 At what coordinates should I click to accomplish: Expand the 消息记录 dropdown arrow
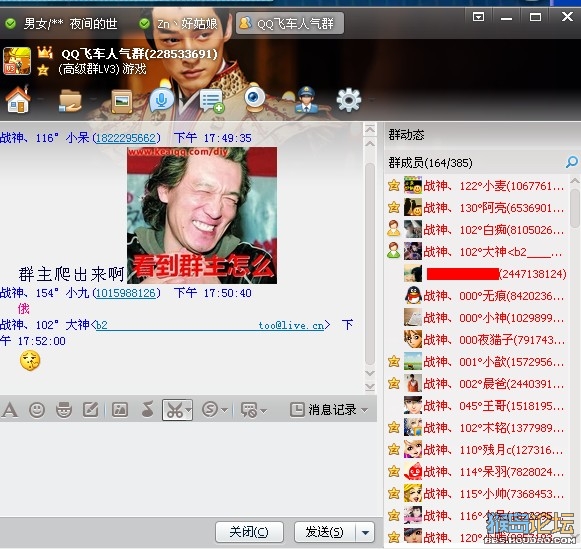(x=365, y=410)
